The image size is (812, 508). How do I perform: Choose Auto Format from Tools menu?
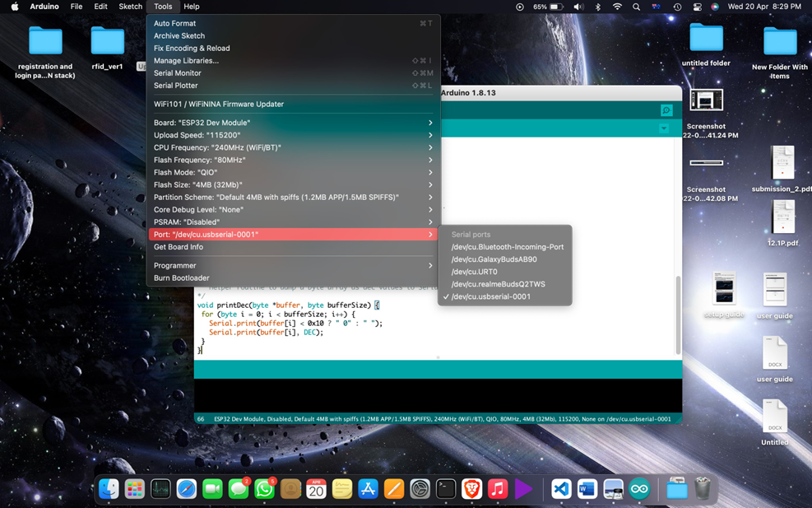point(293,23)
